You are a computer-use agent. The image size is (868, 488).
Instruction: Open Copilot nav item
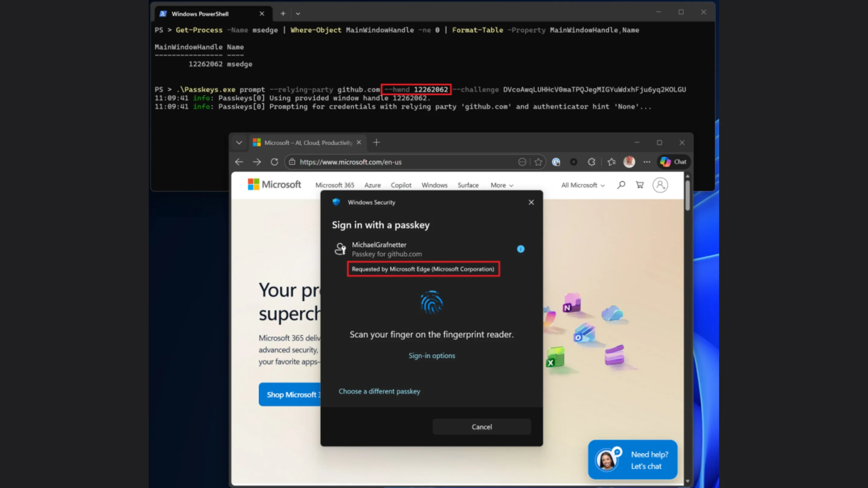click(401, 185)
